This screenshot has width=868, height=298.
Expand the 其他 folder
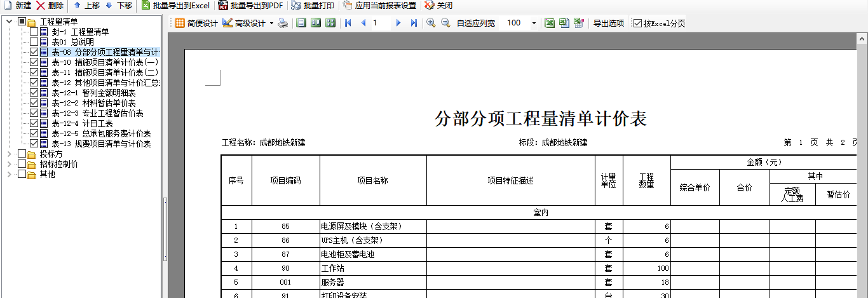click(9, 174)
